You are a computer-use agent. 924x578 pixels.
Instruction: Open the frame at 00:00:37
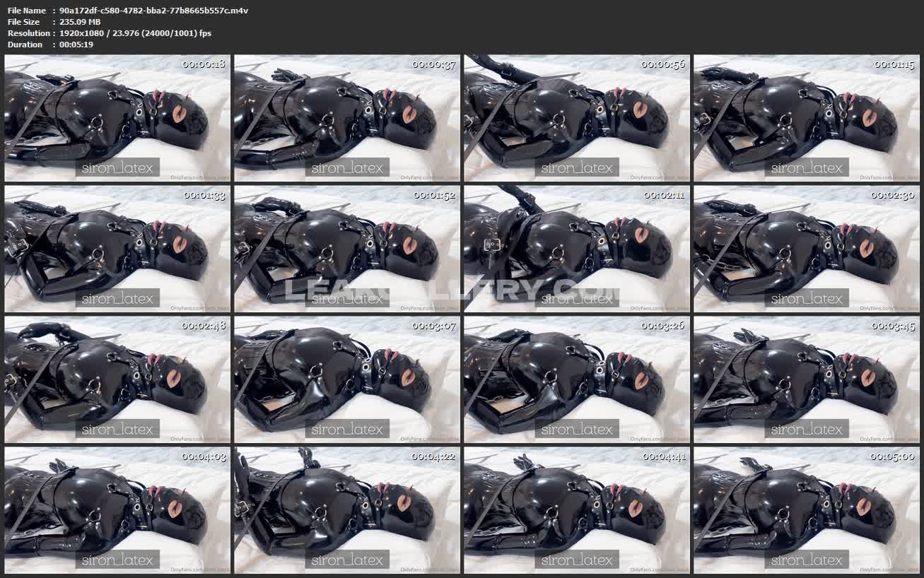pos(347,118)
